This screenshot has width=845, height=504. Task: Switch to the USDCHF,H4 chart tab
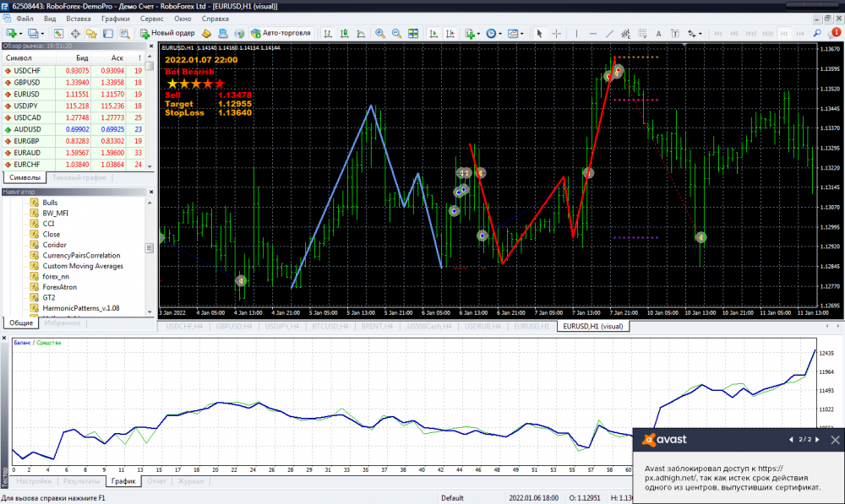pyautogui.click(x=184, y=327)
